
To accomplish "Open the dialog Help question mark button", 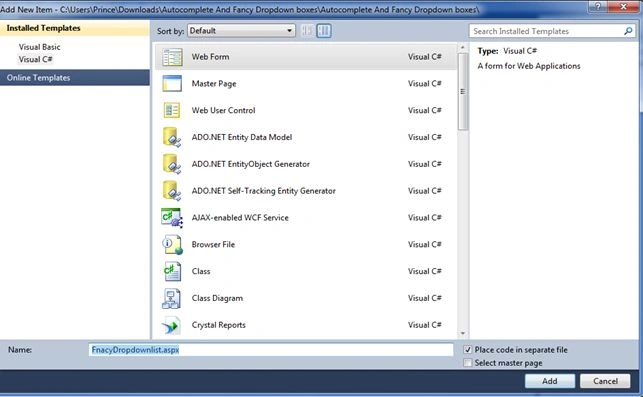I will (598, 6).
